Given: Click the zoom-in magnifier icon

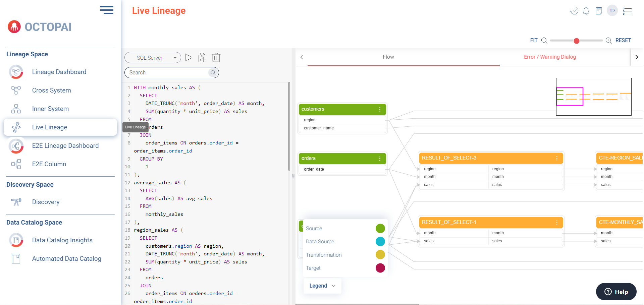Looking at the screenshot, I should click(608, 41).
